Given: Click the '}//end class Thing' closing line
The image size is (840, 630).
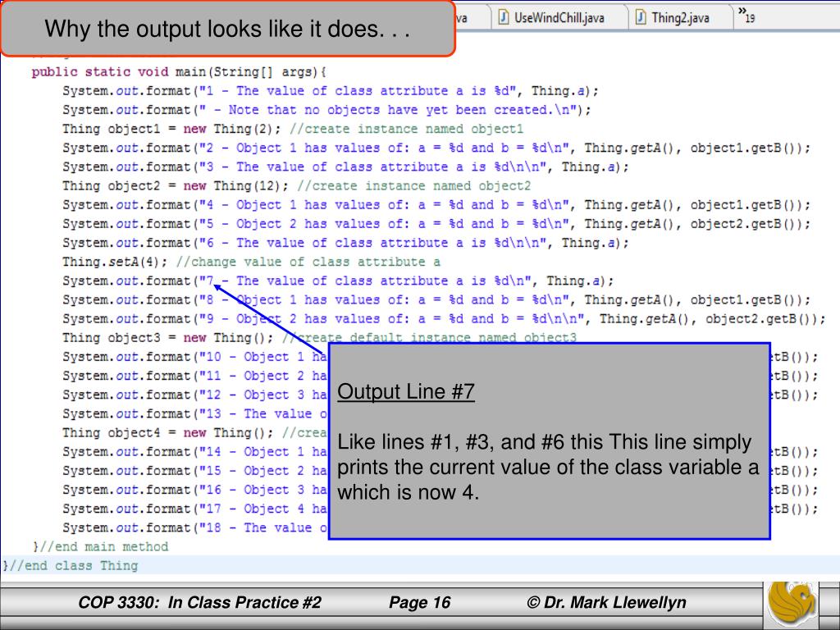Looking at the screenshot, I should point(71,566).
